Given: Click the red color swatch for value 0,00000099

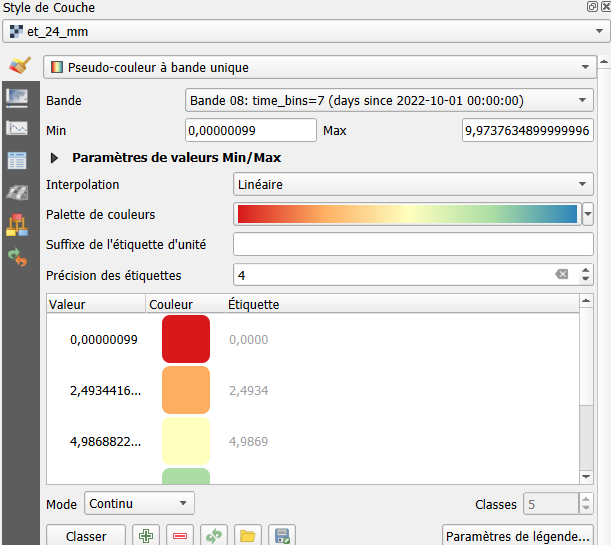Looking at the screenshot, I should [186, 339].
